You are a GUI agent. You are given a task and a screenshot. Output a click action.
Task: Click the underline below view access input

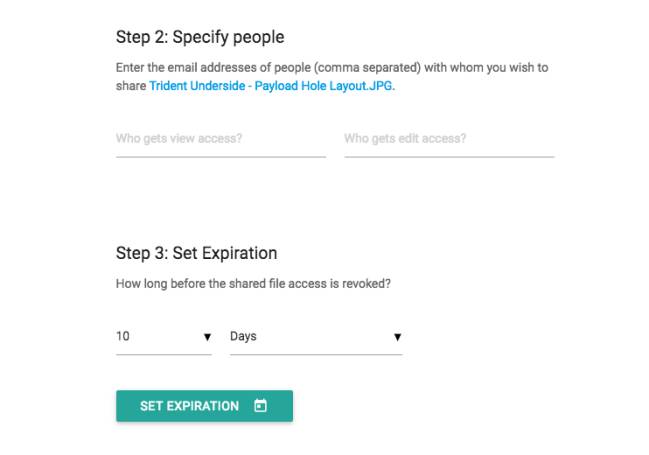[x=221, y=157]
